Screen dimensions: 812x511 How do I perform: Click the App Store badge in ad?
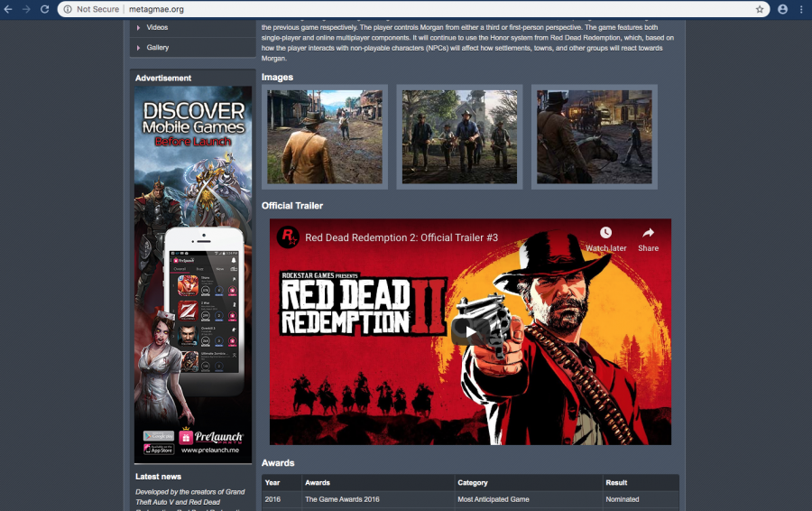[159, 450]
